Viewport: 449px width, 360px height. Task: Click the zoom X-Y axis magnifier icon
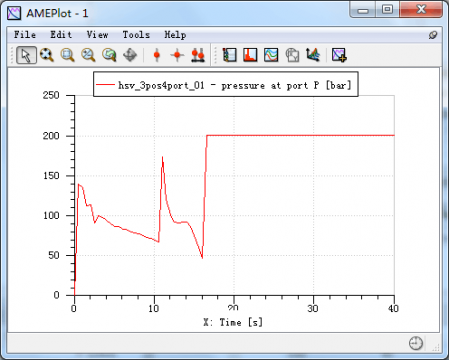[88, 55]
